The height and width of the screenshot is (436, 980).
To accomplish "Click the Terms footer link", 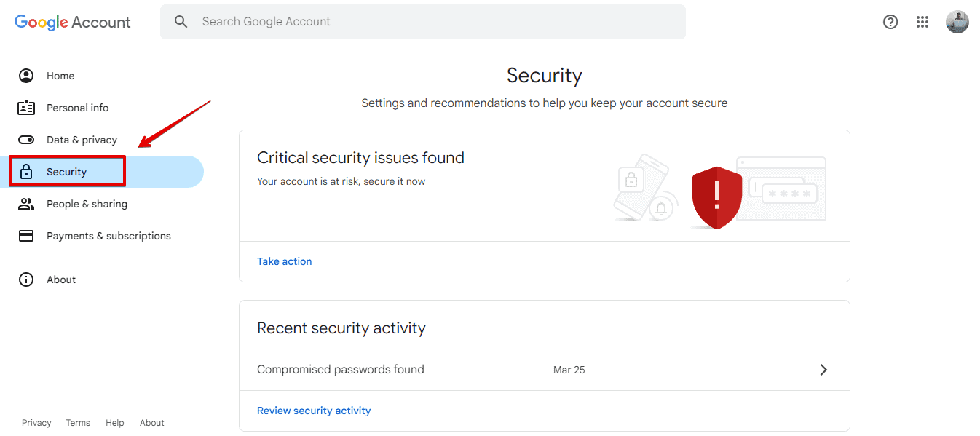I will pos(78,423).
